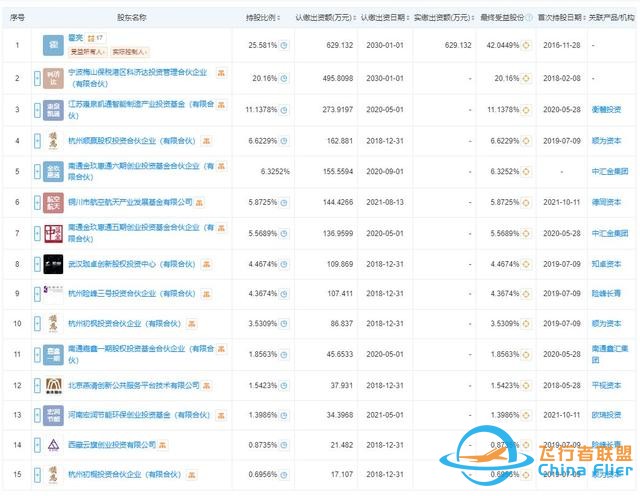Click beneficial share path icon in row 13
Image resolution: width=640 pixels, height=496 pixels.
[527, 416]
